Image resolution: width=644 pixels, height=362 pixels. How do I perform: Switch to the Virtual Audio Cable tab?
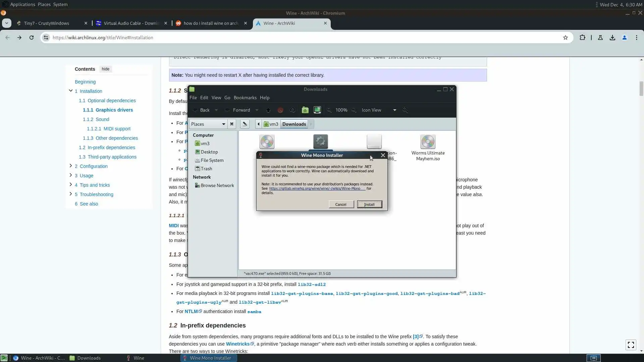pyautogui.click(x=131, y=23)
